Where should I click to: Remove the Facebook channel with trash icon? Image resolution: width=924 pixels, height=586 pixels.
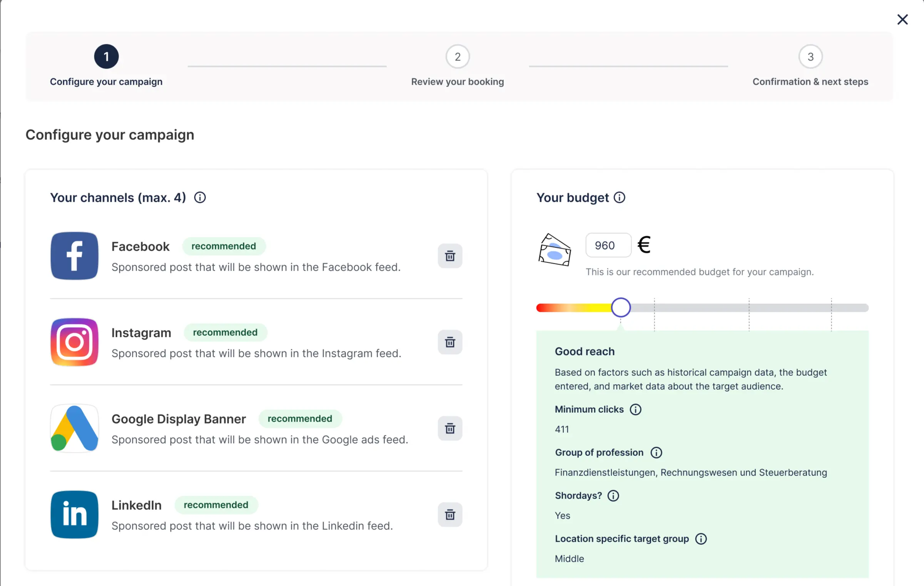point(450,256)
